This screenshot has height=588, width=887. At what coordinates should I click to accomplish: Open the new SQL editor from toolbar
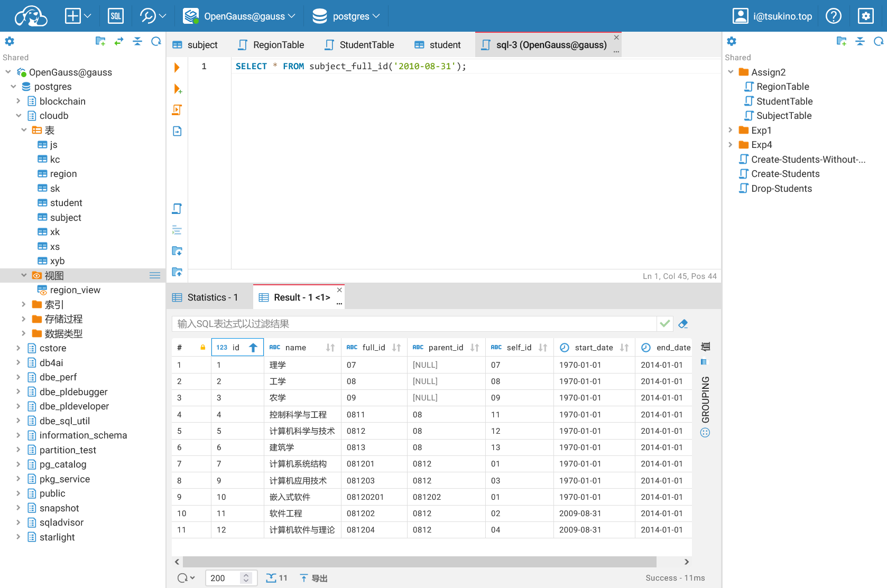[x=115, y=16]
